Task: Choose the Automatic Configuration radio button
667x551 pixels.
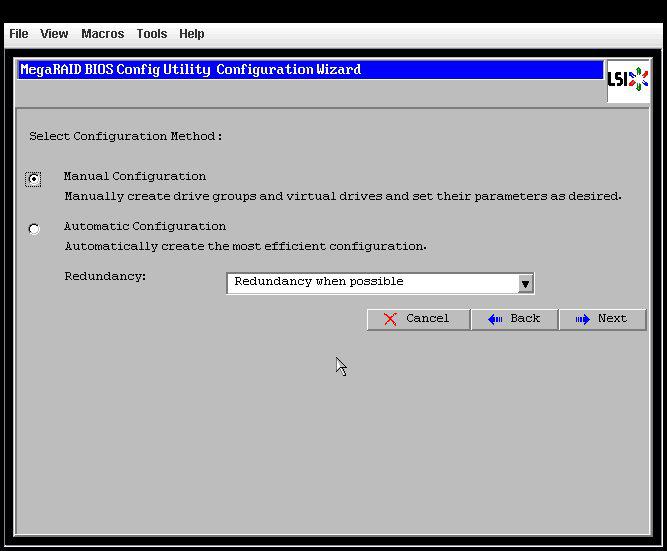Action: click(x=34, y=229)
